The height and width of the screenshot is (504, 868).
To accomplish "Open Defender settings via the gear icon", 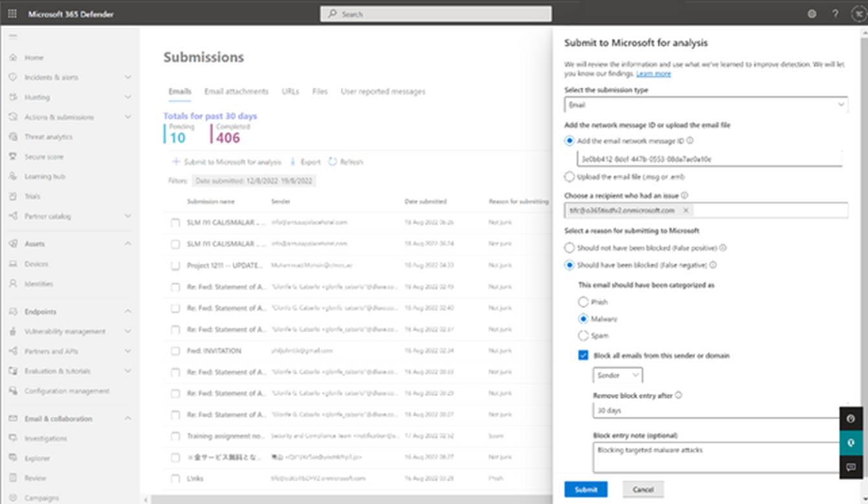I will click(x=811, y=13).
